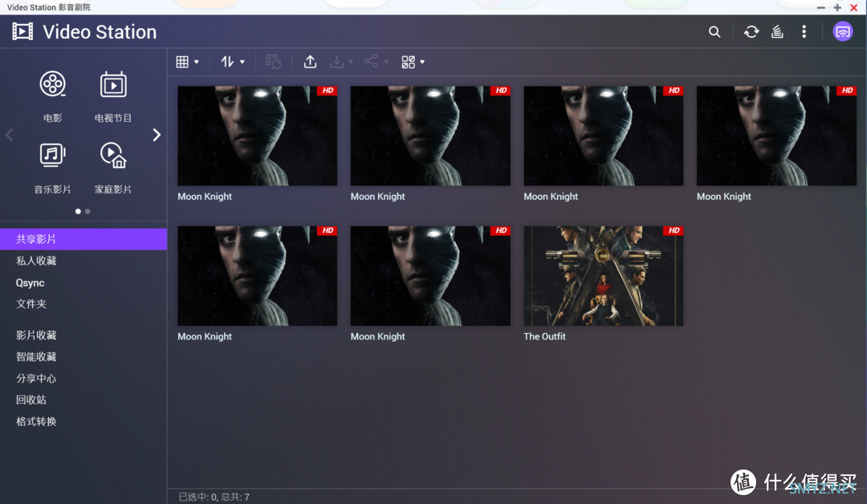
Task: Click status text '已选中: 0, 总共: 7'
Action: (x=214, y=497)
